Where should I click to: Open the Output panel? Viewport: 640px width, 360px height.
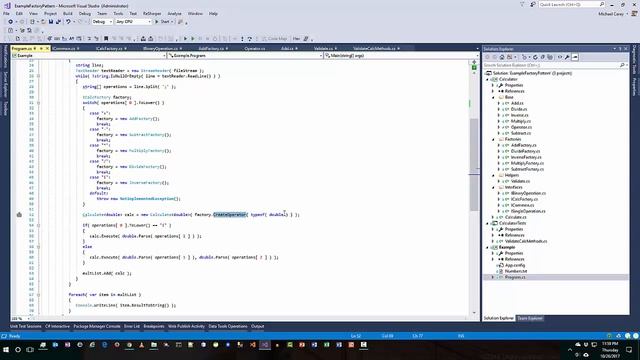(x=258, y=327)
